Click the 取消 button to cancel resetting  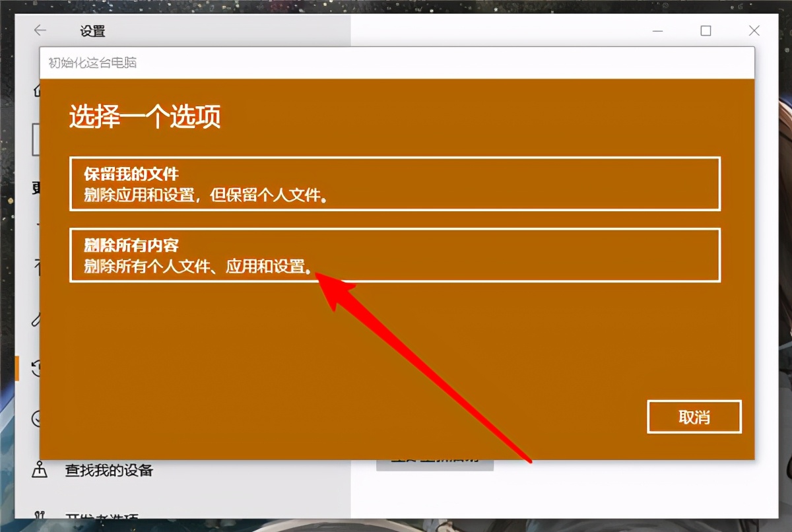pyautogui.click(x=694, y=417)
